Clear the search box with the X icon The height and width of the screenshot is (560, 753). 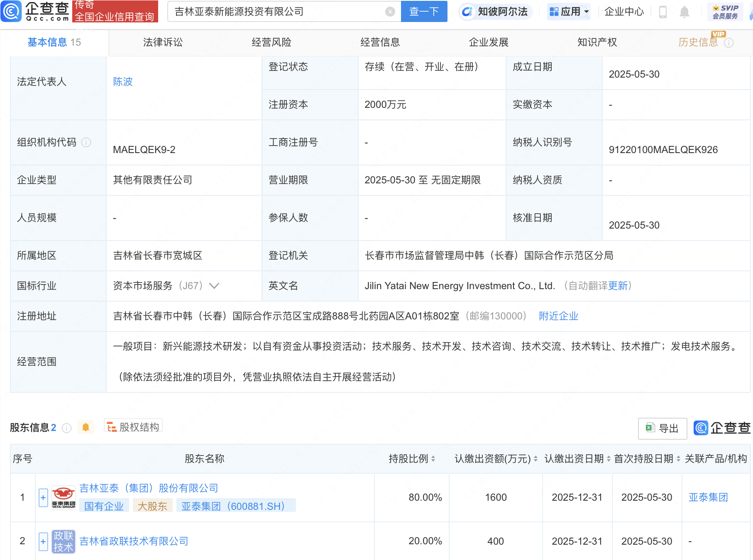click(x=390, y=12)
